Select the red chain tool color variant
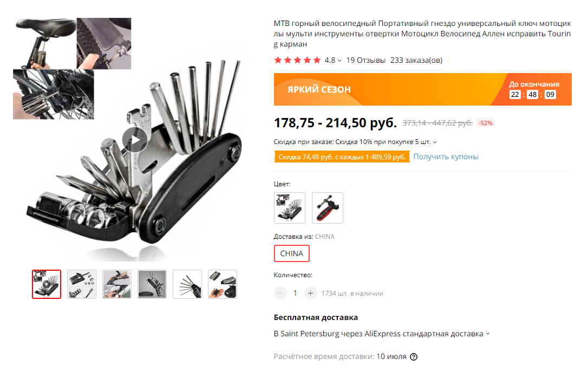The image size is (588, 372). pos(328,208)
